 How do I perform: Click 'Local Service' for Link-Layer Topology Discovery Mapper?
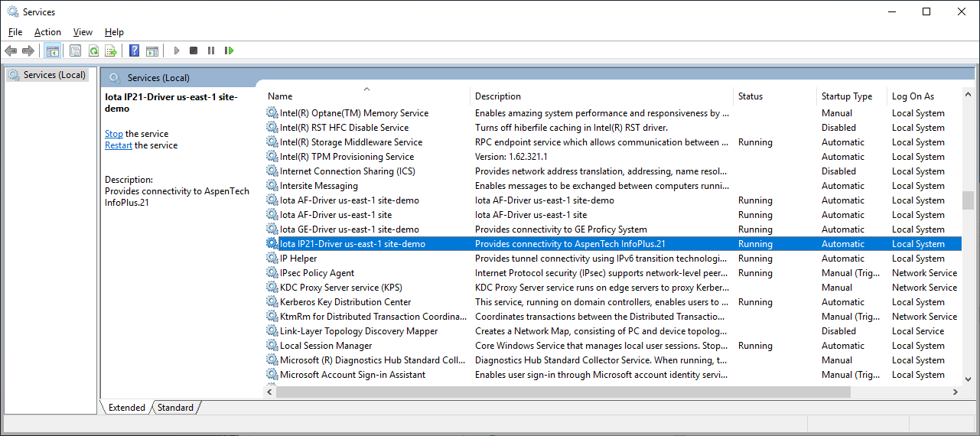click(x=918, y=331)
